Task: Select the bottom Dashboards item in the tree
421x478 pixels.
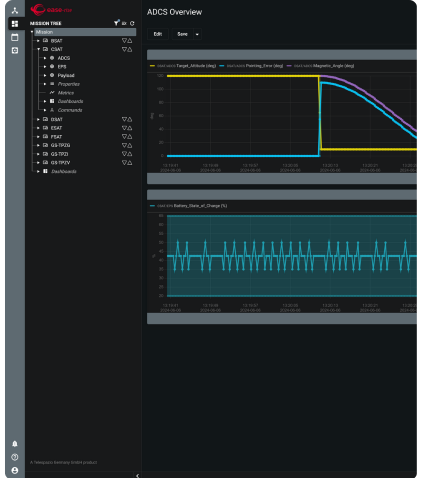Action: [x=64, y=171]
